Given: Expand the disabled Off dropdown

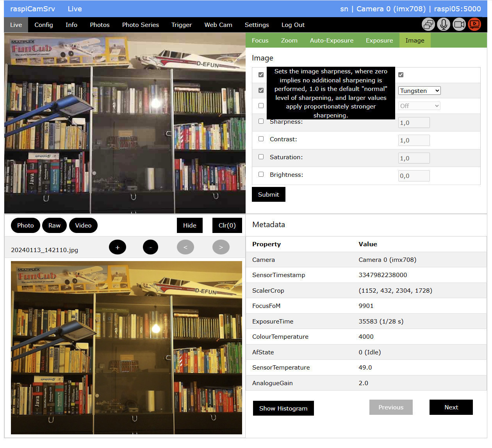Looking at the screenshot, I should (x=419, y=106).
